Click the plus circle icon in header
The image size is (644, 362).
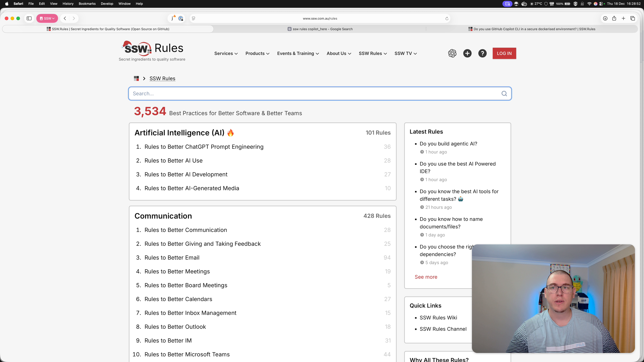(x=467, y=53)
